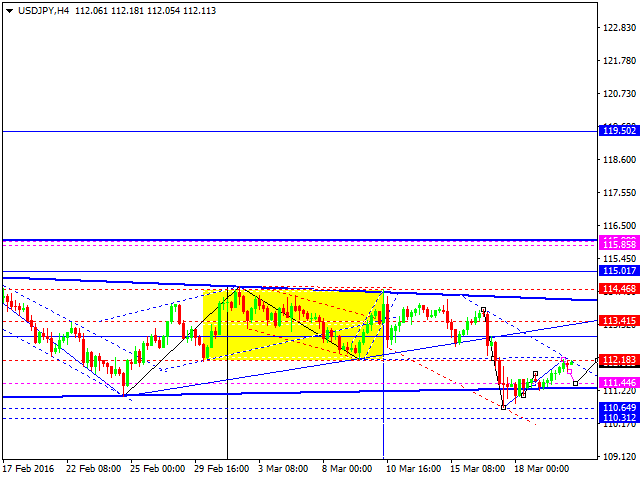Select the 119.502 price level label
640x480 pixels.
click(x=619, y=131)
